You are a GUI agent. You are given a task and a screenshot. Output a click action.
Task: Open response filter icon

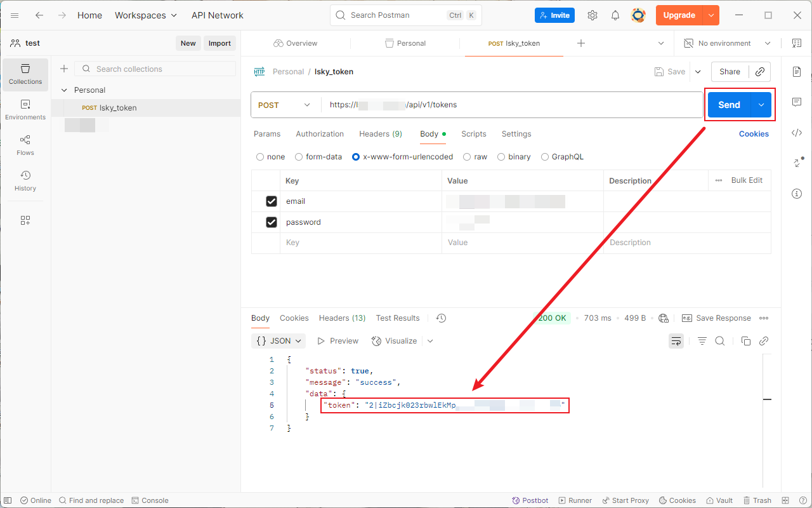point(702,341)
